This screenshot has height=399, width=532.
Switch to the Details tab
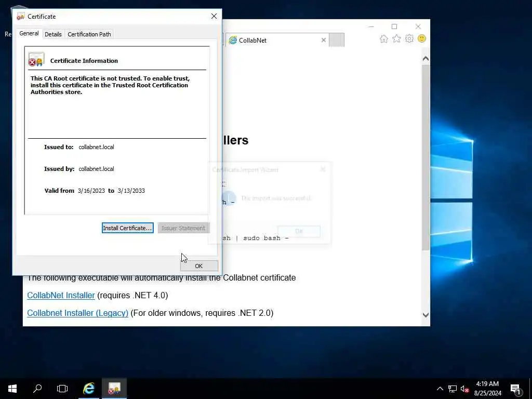[x=53, y=34]
